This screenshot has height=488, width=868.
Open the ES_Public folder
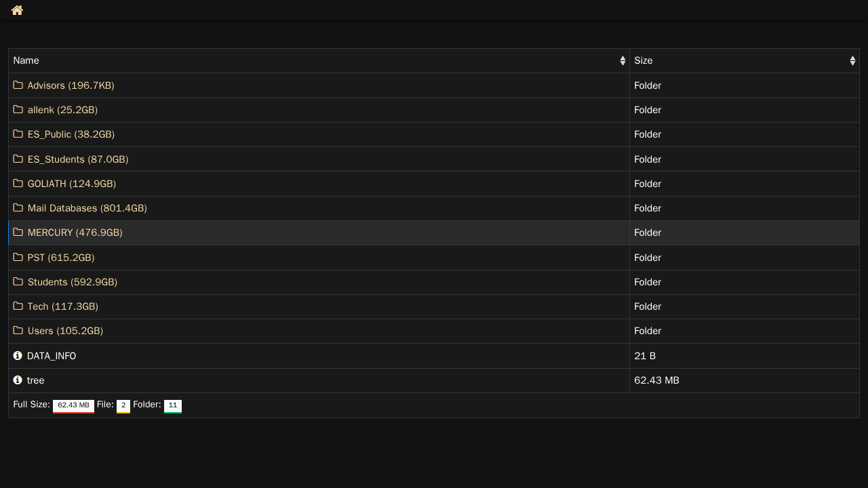tap(71, 134)
